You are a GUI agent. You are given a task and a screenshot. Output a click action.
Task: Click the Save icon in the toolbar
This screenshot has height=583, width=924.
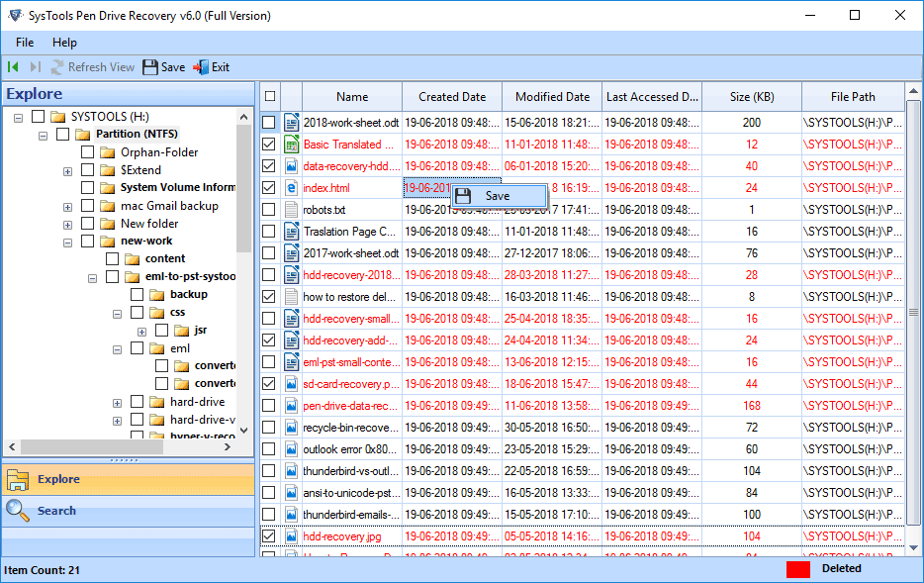point(150,67)
